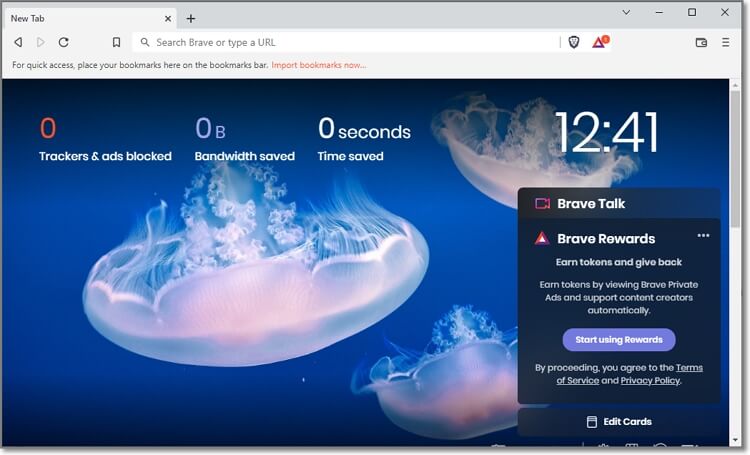
Task: Close the New Tab tab
Action: 166,18
